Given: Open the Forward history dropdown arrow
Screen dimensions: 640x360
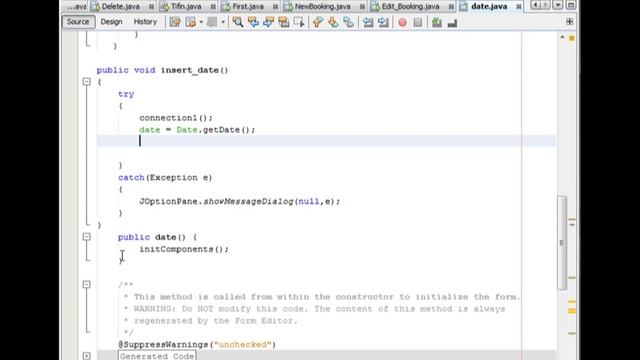Looking at the screenshot, I should coord(223,22).
